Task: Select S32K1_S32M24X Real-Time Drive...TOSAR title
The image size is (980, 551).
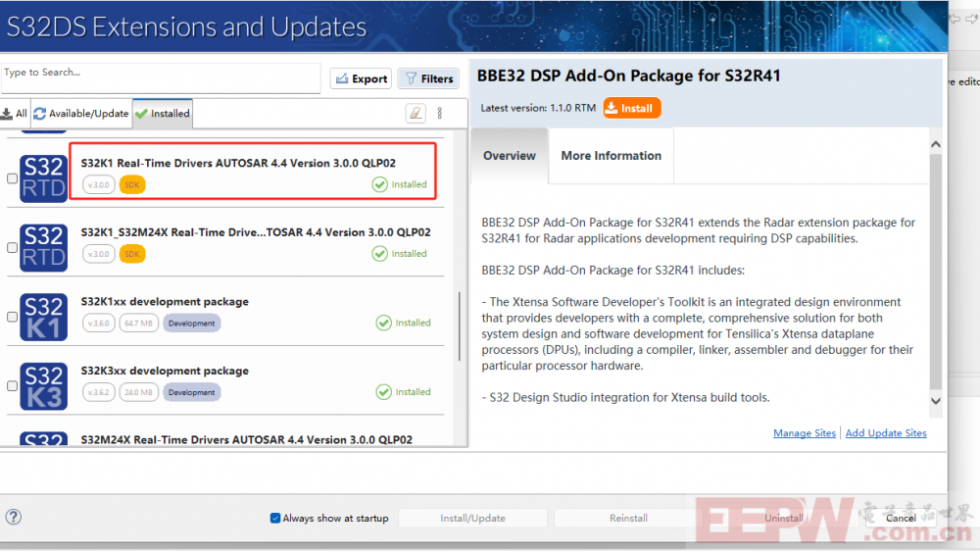Action: point(256,232)
